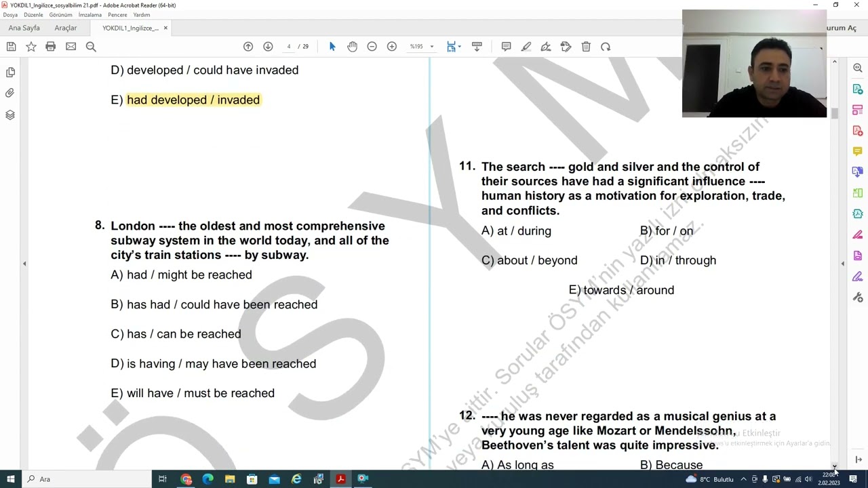This screenshot has width=868, height=488.
Task: Zoom out with the minus button
Action: pyautogui.click(x=372, y=47)
